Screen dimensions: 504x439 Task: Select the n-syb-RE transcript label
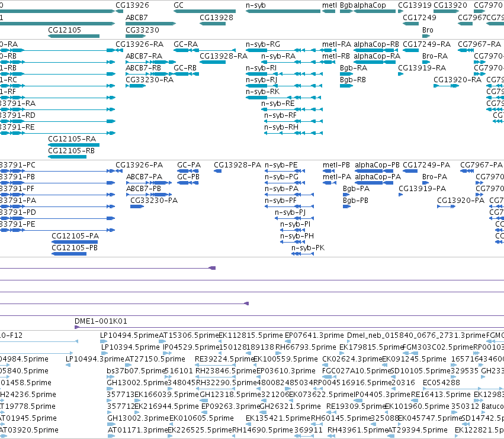[x=278, y=104]
